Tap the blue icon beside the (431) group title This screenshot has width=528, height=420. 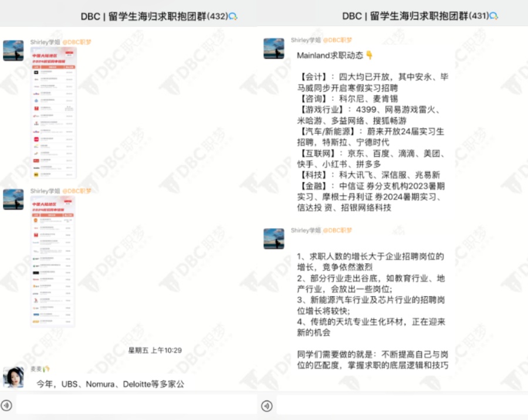[x=493, y=16]
